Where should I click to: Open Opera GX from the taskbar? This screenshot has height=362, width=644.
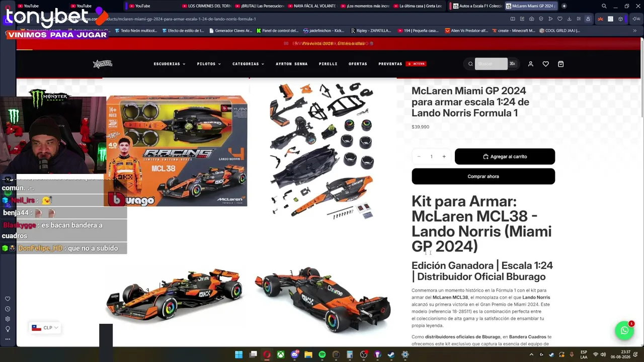[267, 354]
